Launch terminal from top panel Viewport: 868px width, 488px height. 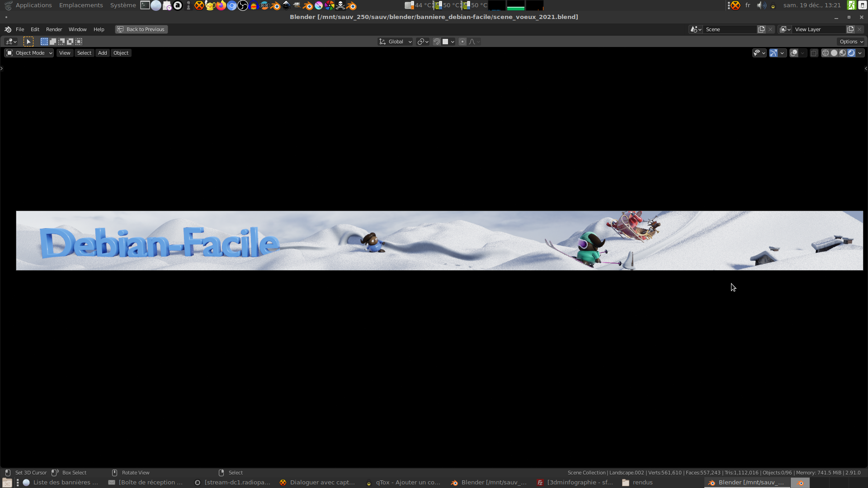click(145, 5)
